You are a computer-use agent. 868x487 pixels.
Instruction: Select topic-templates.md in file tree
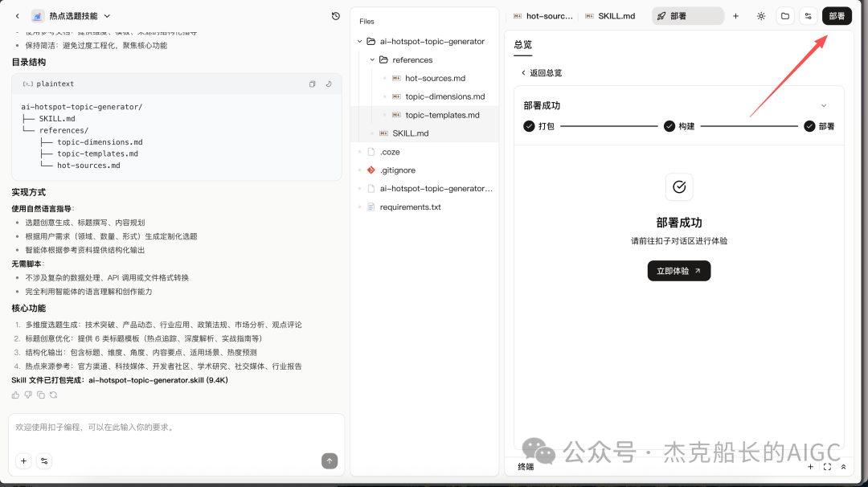tap(442, 115)
